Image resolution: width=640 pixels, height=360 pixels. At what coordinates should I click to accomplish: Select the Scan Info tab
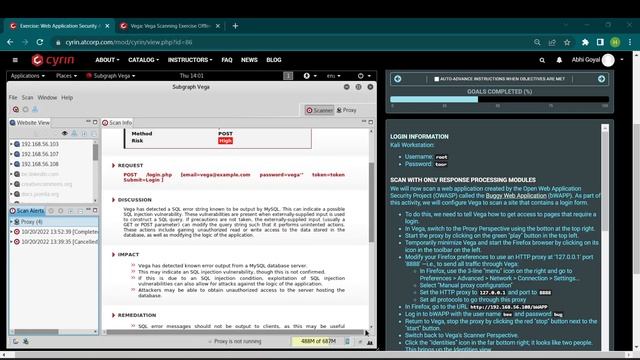118,122
